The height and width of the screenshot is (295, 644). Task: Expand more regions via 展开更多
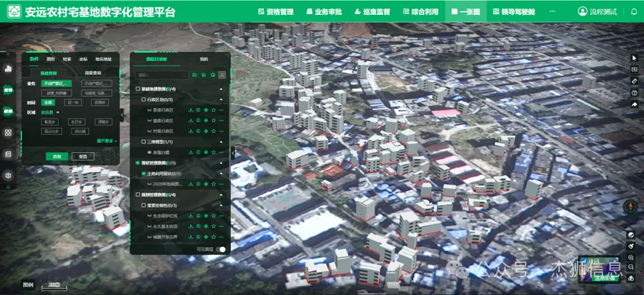click(x=107, y=141)
